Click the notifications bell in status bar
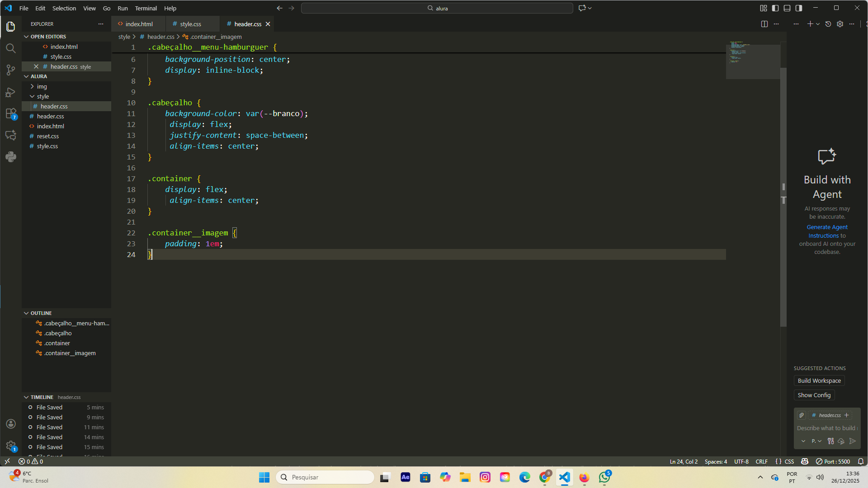 pyautogui.click(x=860, y=461)
